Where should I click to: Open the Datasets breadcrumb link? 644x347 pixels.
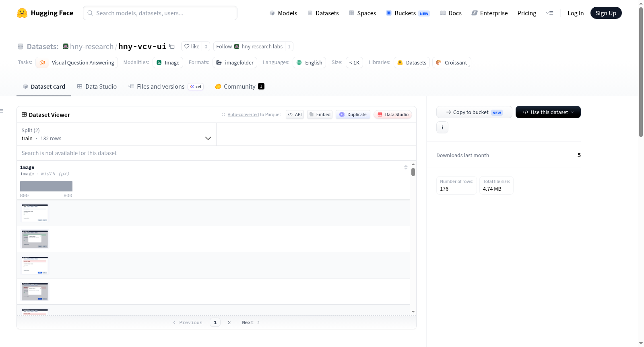43,46
